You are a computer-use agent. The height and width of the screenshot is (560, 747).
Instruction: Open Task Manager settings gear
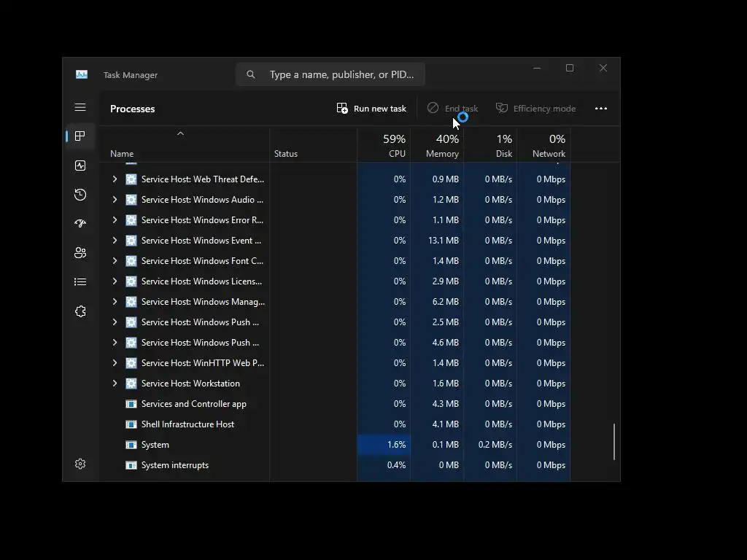click(80, 464)
